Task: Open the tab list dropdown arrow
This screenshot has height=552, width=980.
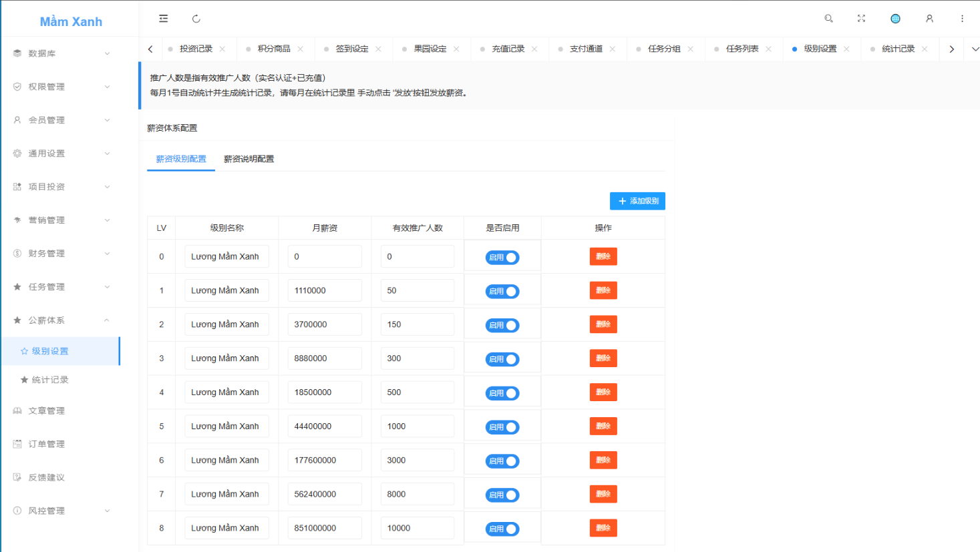Action: 975,49
